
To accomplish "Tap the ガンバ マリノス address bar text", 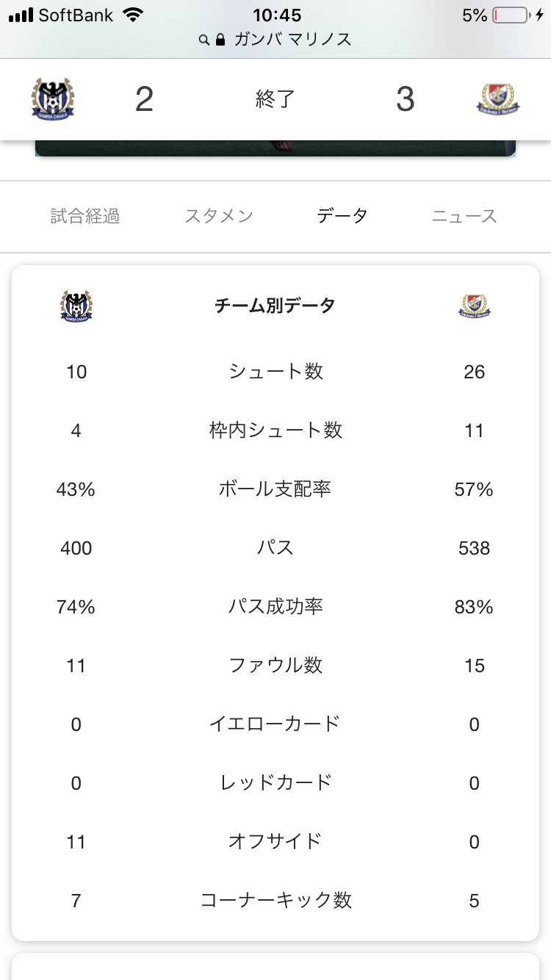I will click(292, 40).
